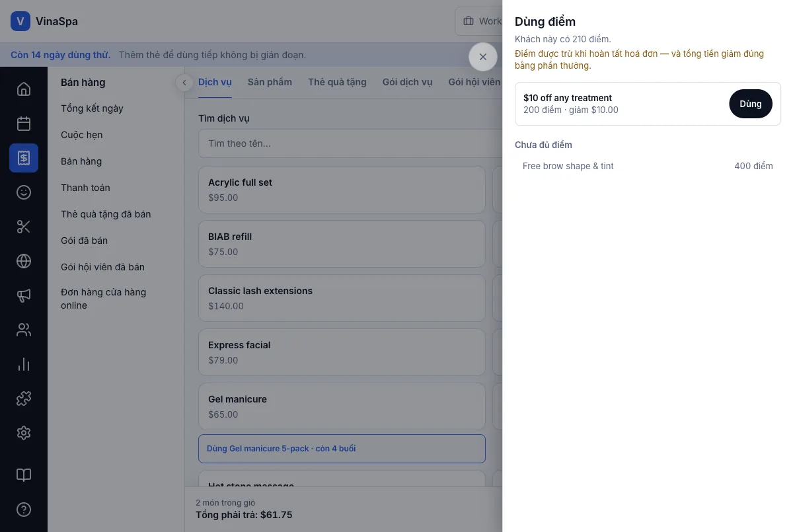Click the Free brow shape & tint reward
Viewport: 793px width, 532px height.
[x=648, y=167]
